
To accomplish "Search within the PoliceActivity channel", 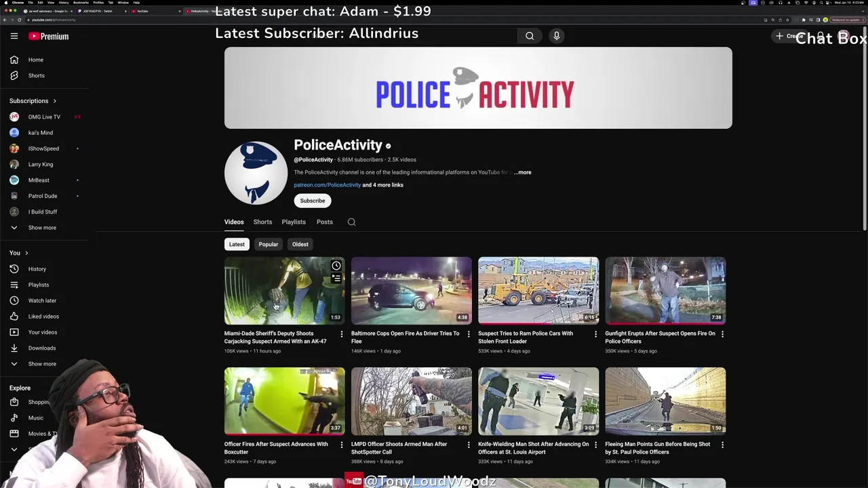I will tap(351, 222).
